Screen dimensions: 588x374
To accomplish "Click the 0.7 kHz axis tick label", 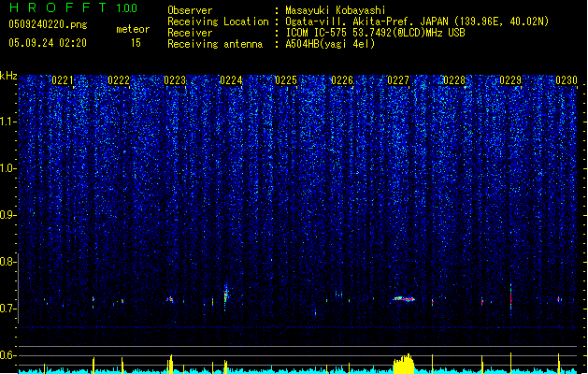I will tap(8, 309).
